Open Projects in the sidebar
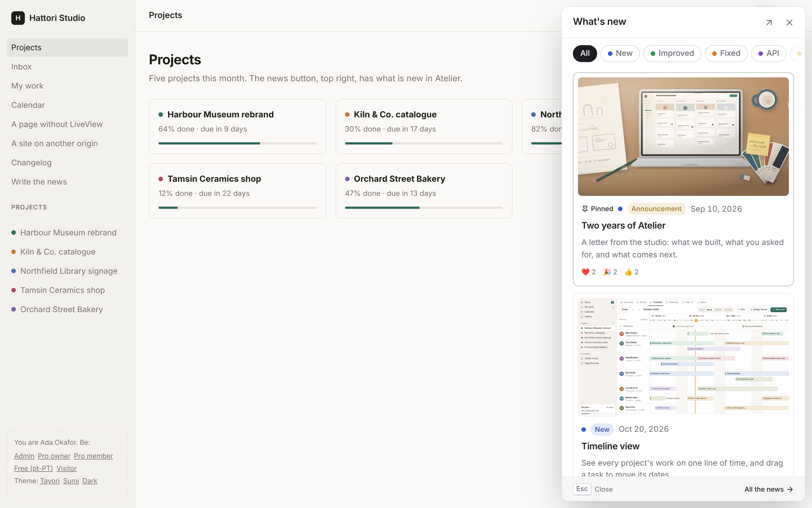The width and height of the screenshot is (812, 508). (67, 47)
